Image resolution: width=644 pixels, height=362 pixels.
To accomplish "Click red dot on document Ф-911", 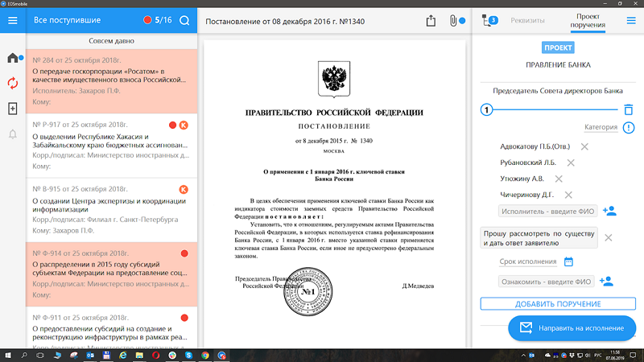I will 184,318.
